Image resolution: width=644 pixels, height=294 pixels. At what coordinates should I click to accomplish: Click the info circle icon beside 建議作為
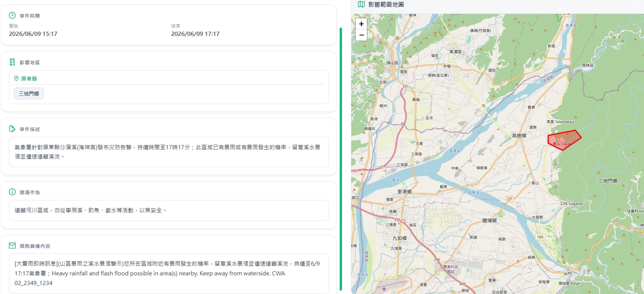[12, 192]
